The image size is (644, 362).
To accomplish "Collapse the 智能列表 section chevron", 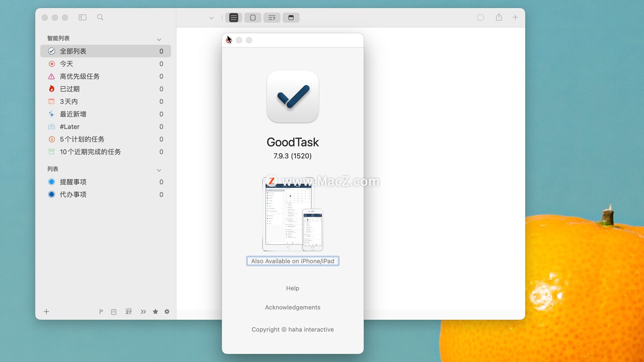I will (x=159, y=40).
